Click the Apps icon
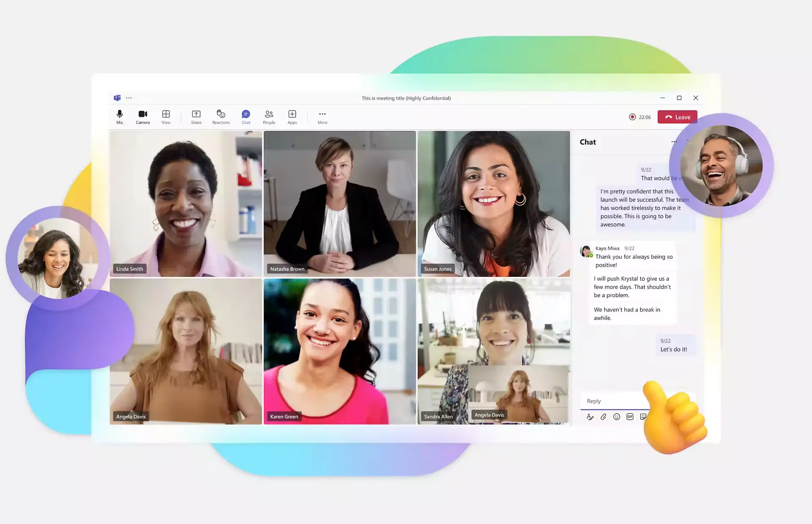 (292, 117)
